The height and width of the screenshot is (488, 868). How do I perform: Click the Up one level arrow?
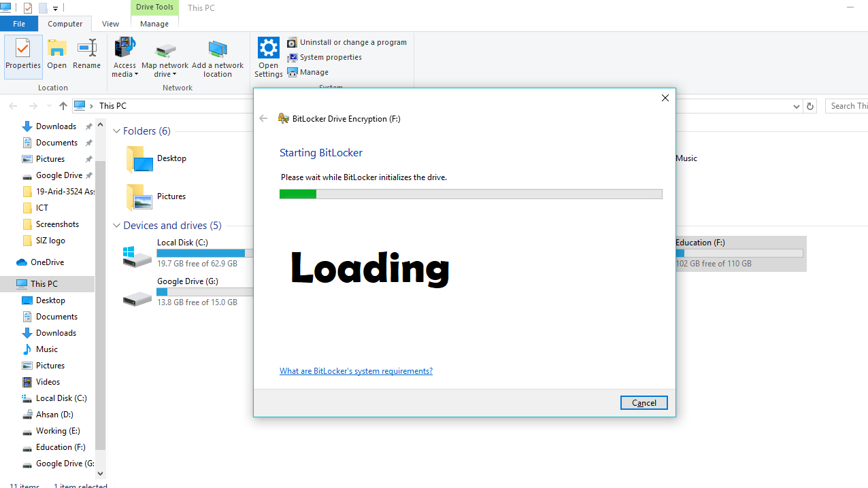point(63,106)
